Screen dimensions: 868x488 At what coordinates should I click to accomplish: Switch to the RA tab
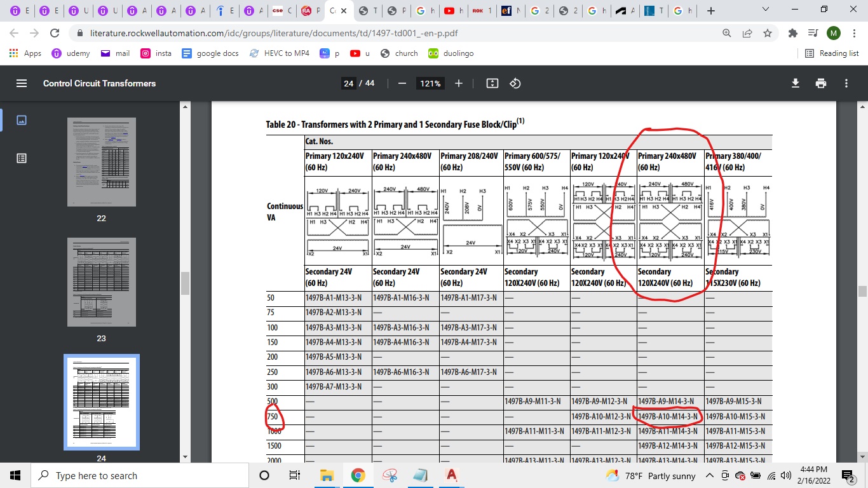point(311,11)
